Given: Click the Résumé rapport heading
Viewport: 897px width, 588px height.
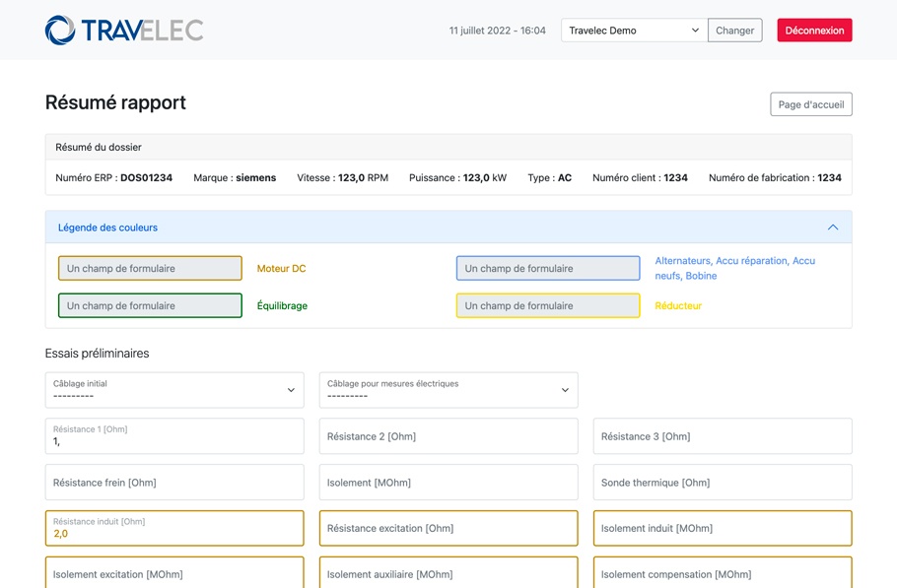Looking at the screenshot, I should (115, 102).
